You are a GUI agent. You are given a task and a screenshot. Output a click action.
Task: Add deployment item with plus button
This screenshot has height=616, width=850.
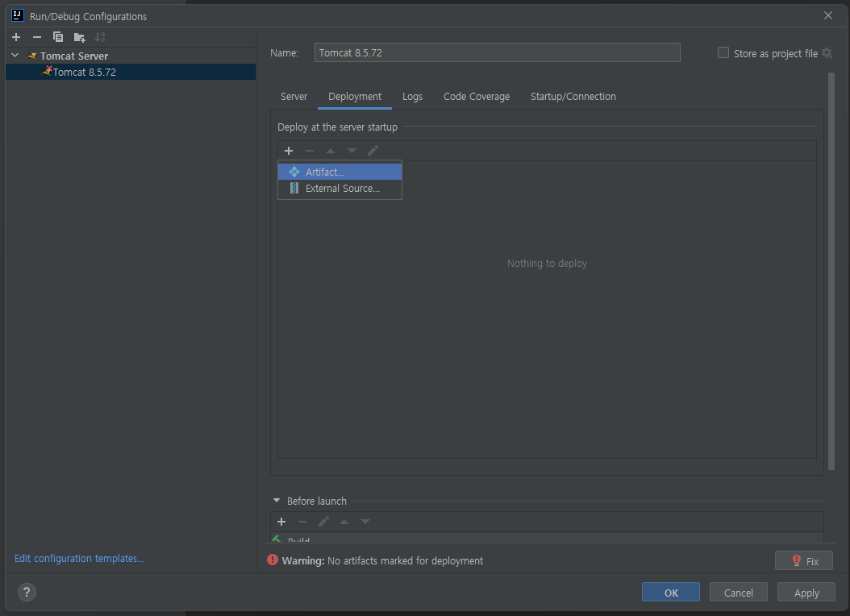coord(289,151)
